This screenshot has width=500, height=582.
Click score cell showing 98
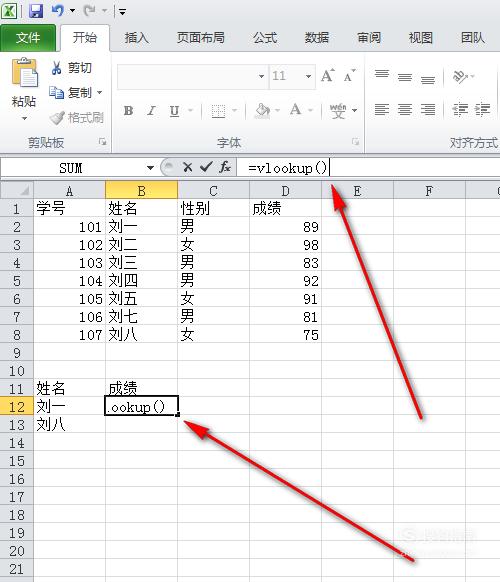coord(285,245)
